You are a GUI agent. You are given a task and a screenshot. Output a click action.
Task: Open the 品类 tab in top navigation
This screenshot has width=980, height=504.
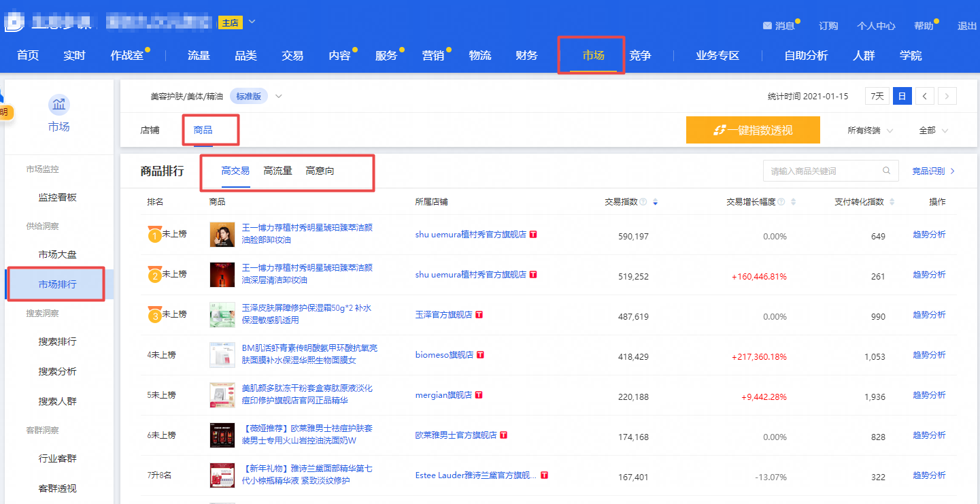click(246, 56)
